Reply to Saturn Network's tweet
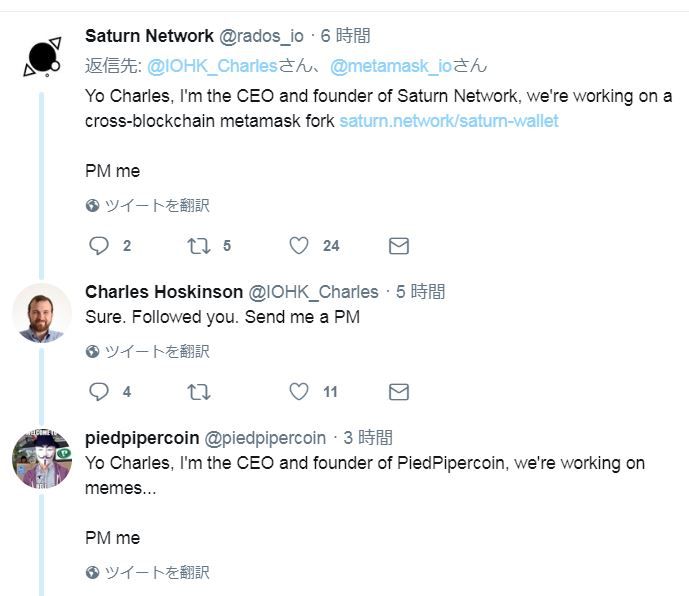Viewport: 689px width, 596px height. [x=99, y=246]
